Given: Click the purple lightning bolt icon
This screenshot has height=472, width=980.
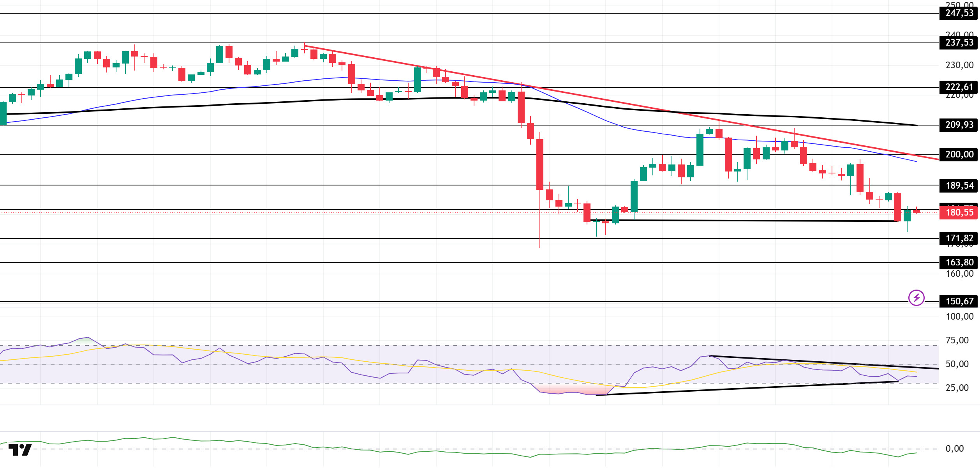Looking at the screenshot, I should 916,298.
